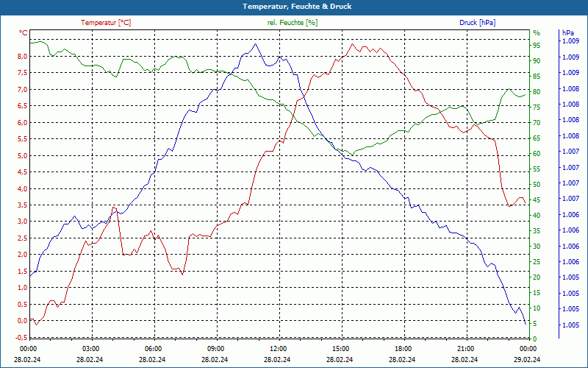The width and height of the screenshot is (588, 368).
Task: Click the '50' humidity axis tick
Action: [x=537, y=185]
